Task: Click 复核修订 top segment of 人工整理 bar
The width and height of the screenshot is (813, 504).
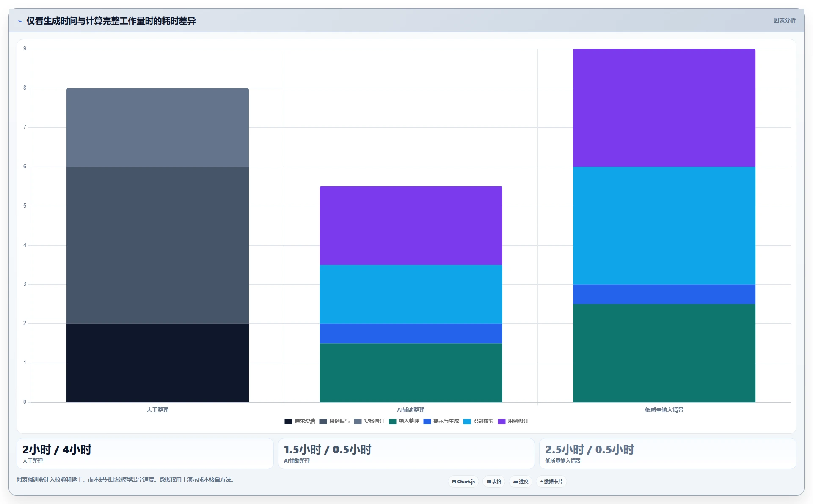Action: pyautogui.click(x=157, y=128)
